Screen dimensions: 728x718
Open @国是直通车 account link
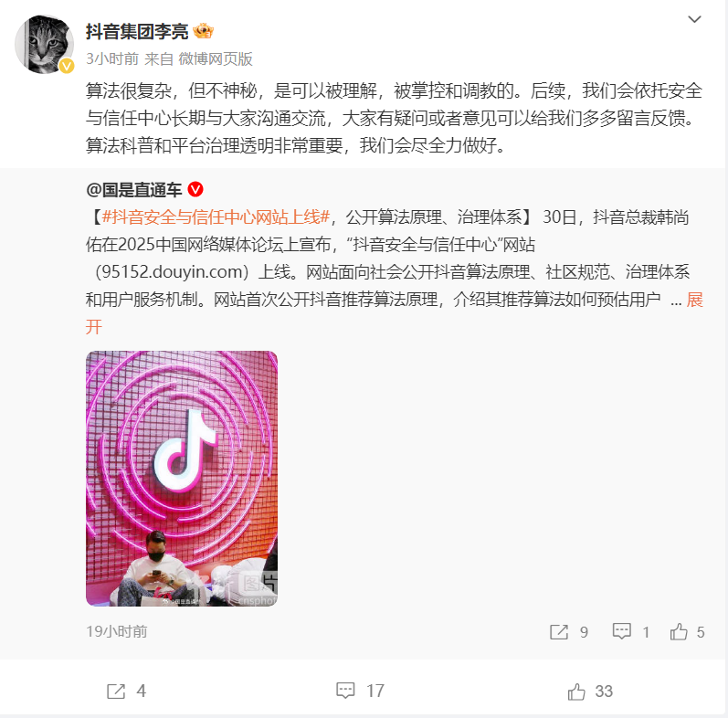(133, 189)
